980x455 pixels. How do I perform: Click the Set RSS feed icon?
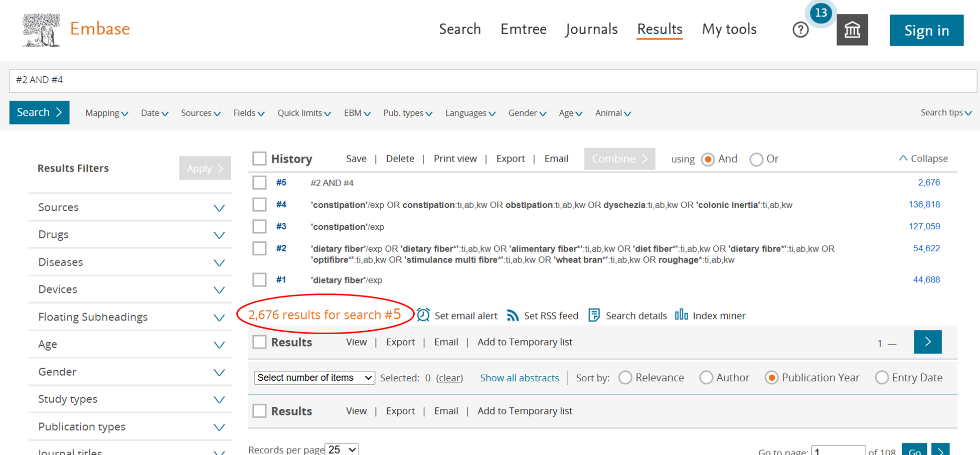[x=513, y=315]
